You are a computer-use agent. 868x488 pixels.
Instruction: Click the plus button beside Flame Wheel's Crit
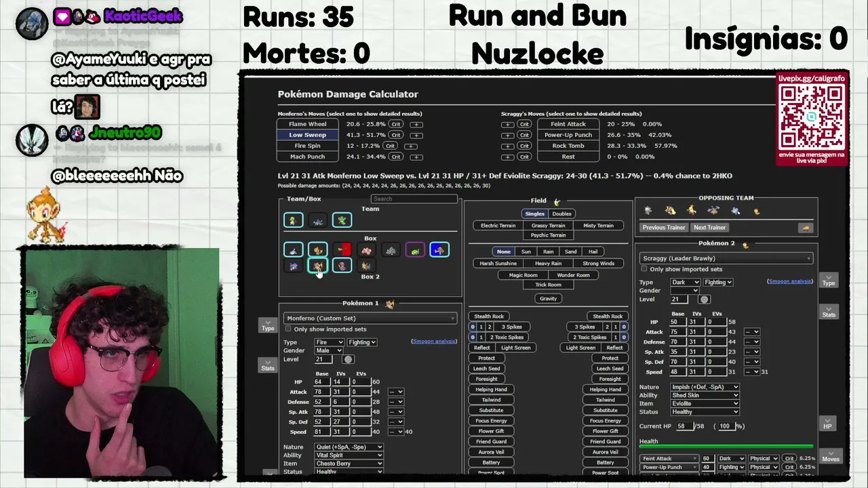point(416,125)
